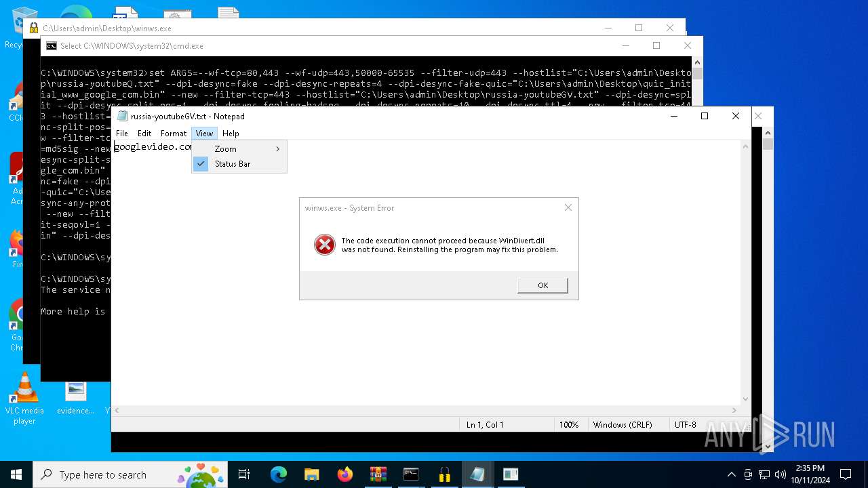Click the circular icon in the system tray

748,474
